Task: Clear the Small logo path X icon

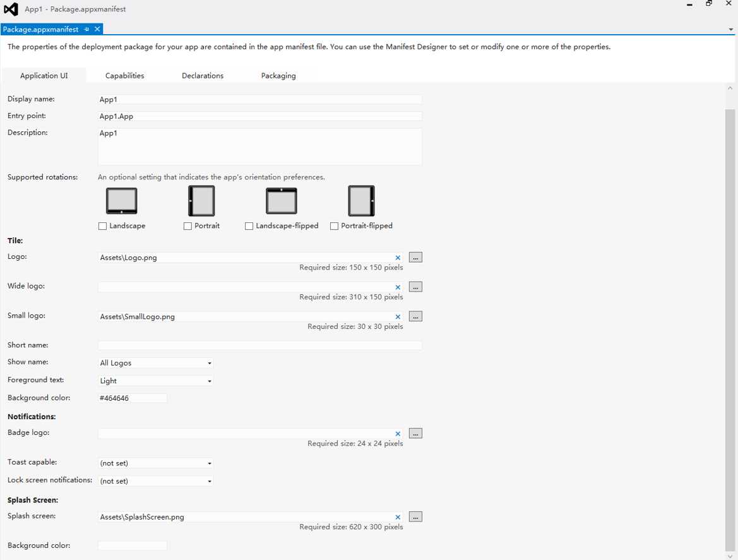Action: [x=398, y=317]
